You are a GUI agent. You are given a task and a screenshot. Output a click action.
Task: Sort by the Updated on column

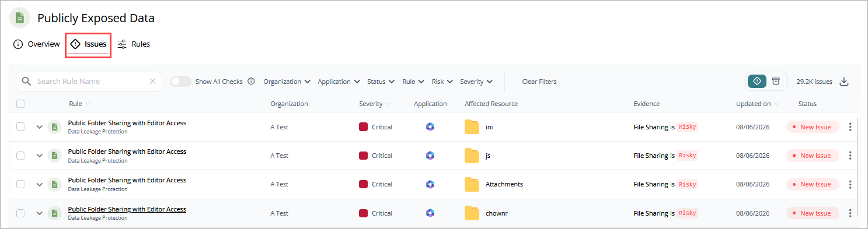[x=758, y=104]
